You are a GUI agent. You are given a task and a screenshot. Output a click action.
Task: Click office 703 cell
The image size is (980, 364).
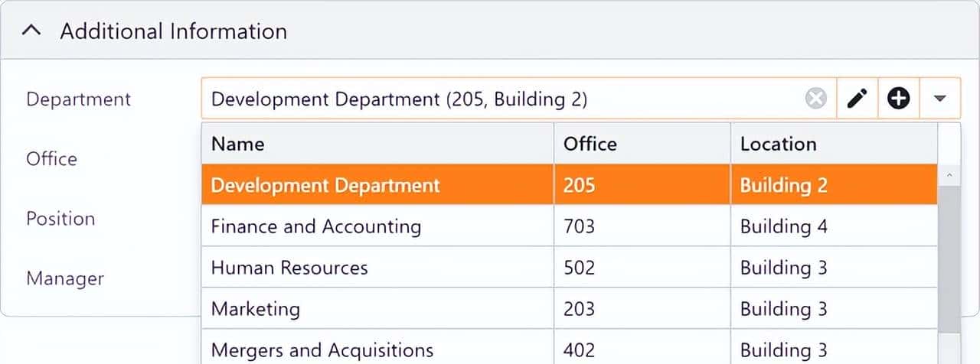tap(579, 226)
